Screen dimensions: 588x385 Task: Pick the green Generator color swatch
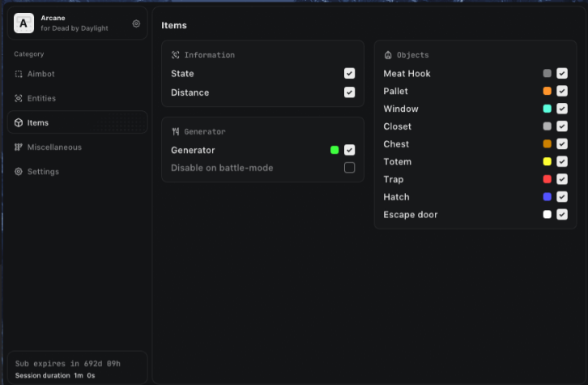coord(334,150)
